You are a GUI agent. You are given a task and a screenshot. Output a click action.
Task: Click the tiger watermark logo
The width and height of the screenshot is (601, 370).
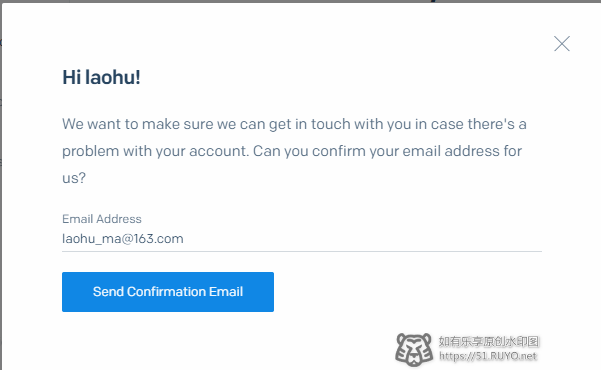click(414, 349)
